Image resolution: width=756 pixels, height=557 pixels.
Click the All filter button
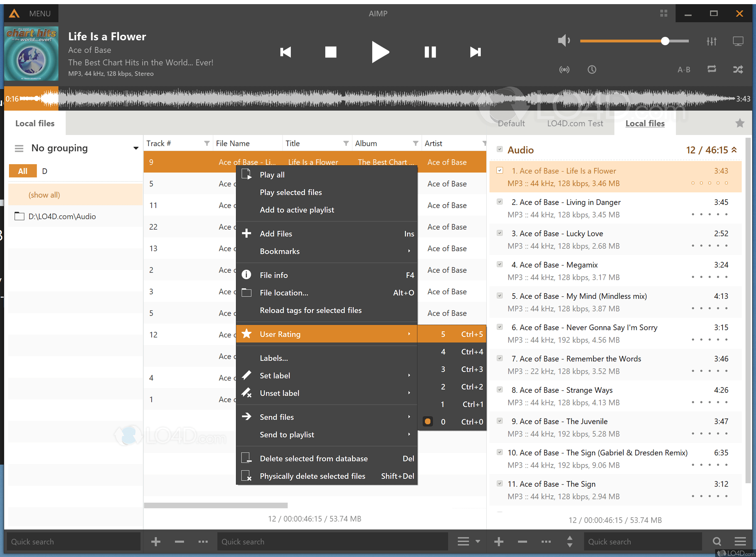[23, 171]
